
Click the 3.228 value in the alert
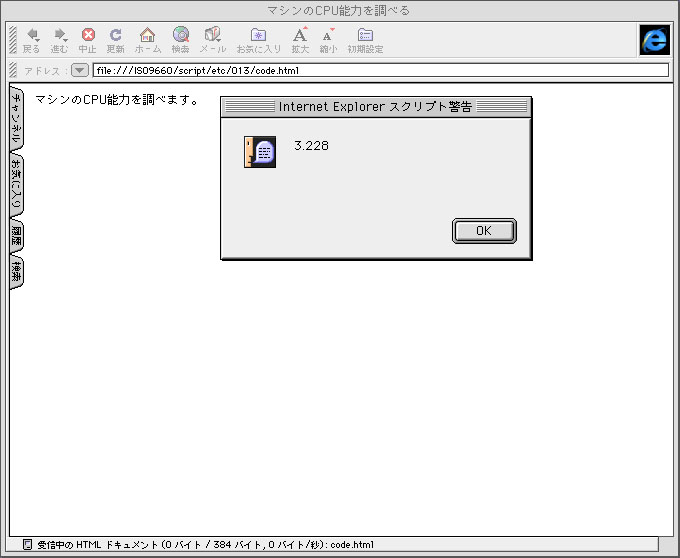click(311, 146)
